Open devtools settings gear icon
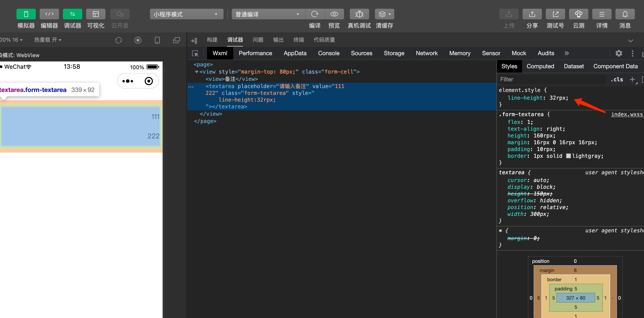644x318 pixels. tap(619, 53)
